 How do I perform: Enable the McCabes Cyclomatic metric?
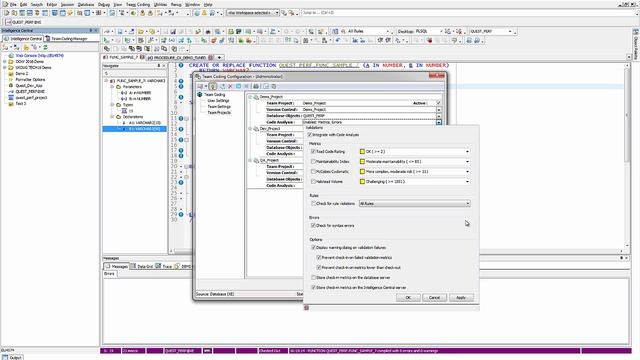click(x=313, y=172)
